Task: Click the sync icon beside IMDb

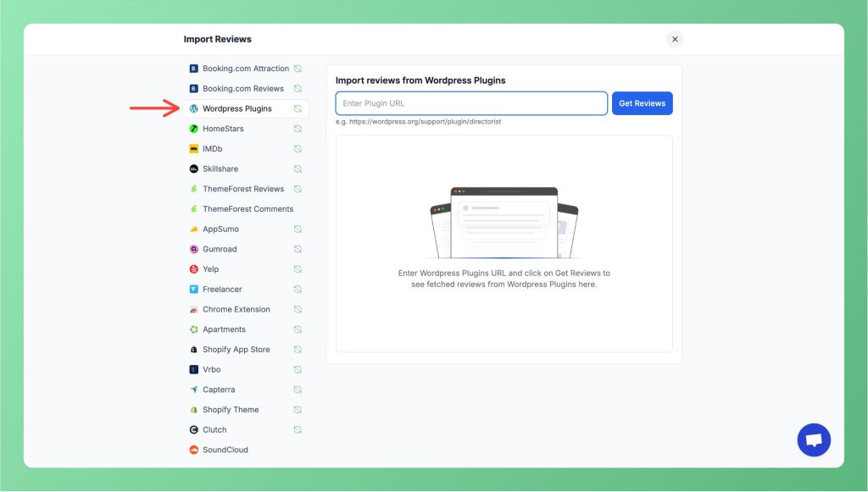Action: [298, 149]
